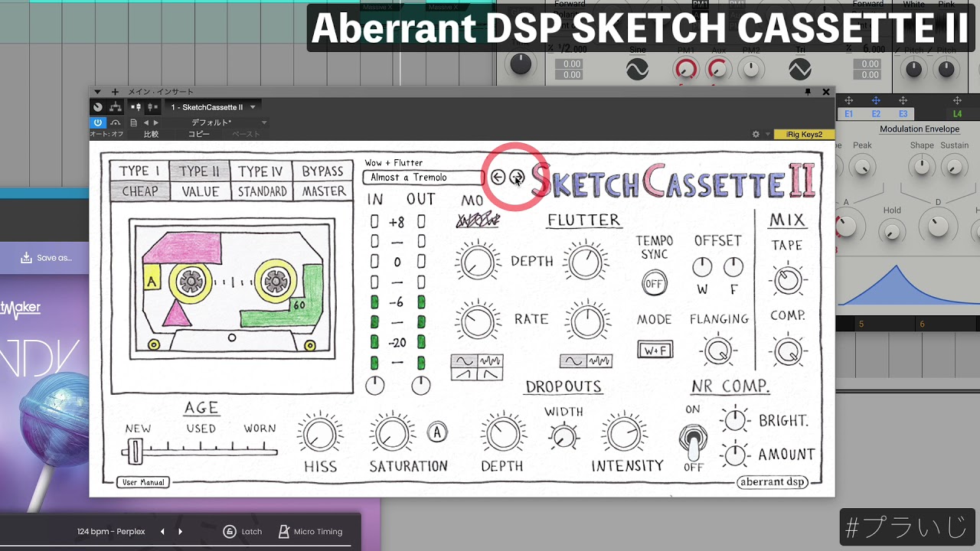Screen dimensions: 980x551
Task: Go to next preset with right arrow
Action: point(517,178)
